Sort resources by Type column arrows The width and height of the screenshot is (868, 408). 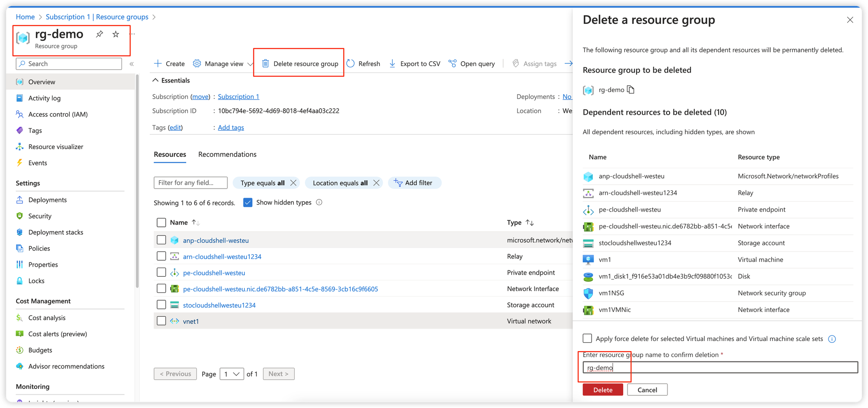click(529, 222)
